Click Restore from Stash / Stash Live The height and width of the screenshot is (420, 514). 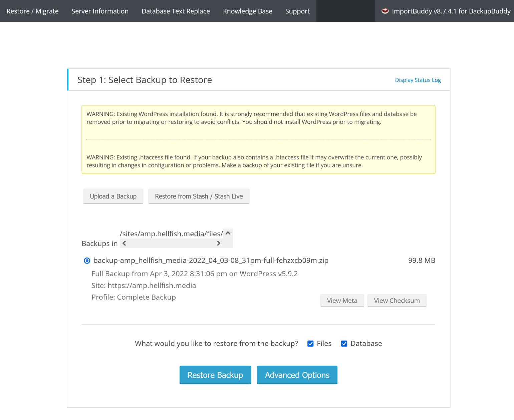click(199, 196)
